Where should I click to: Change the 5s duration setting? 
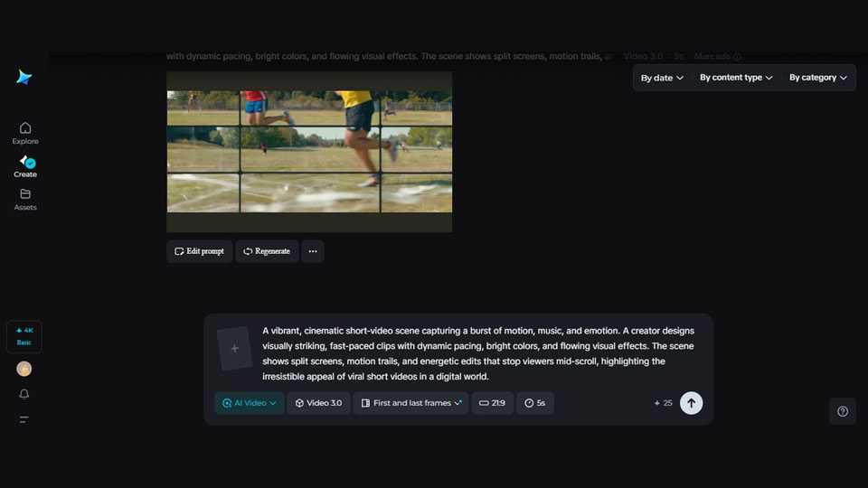(534, 403)
